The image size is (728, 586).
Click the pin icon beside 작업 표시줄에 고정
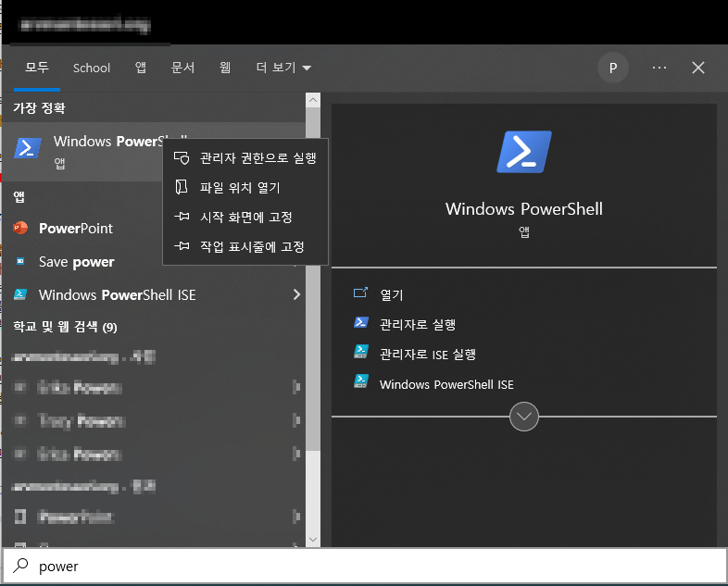pyautogui.click(x=182, y=246)
